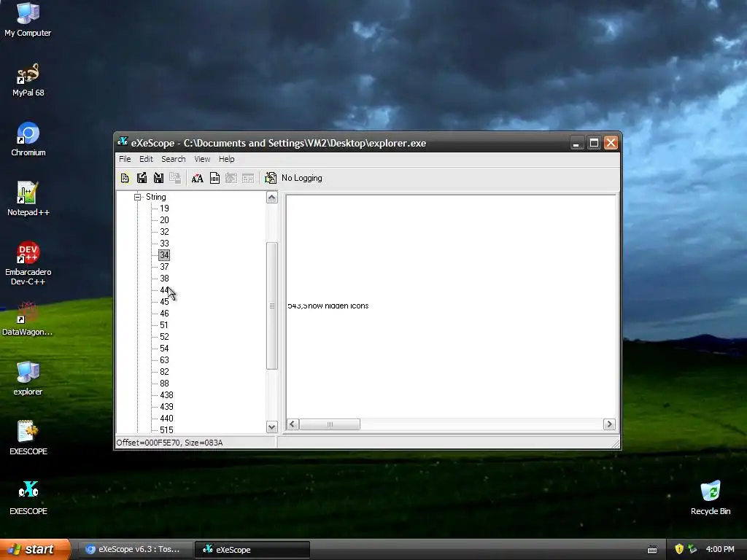Screen dimensions: 747x560
Task: Click the content pane horizontal scrollbar thumb
Action: click(x=330, y=424)
